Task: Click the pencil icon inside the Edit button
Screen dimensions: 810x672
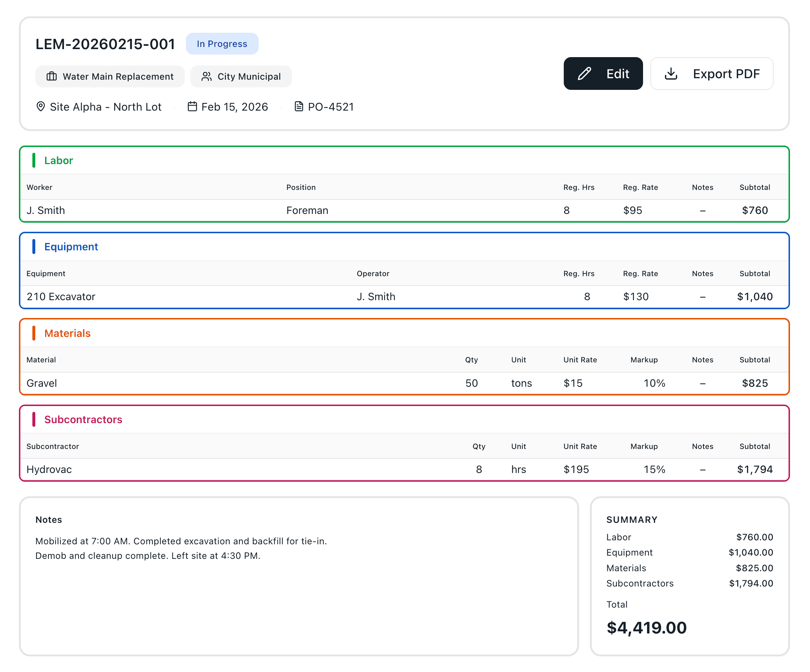Action: point(583,74)
